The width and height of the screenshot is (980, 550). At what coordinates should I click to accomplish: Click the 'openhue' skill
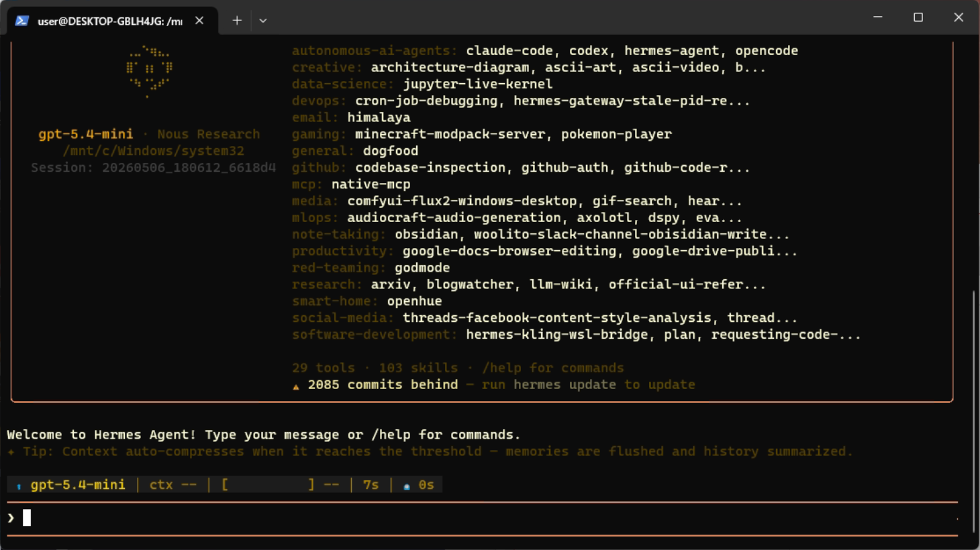pos(414,301)
